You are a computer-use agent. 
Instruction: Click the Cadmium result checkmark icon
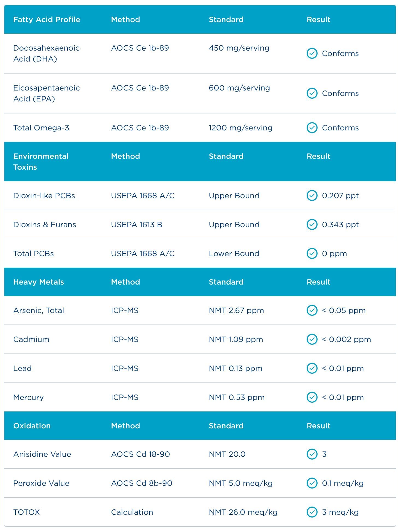312,340
